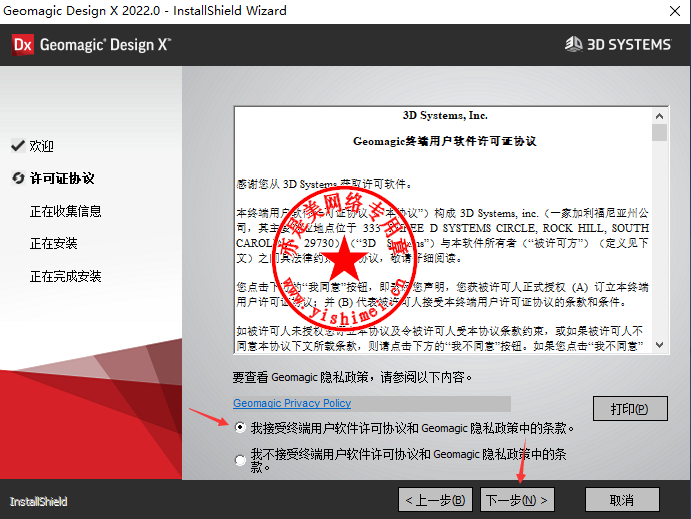Screen dimensions: 691x519
Task: Close the InstallShield Wizard window
Action: click(x=675, y=11)
